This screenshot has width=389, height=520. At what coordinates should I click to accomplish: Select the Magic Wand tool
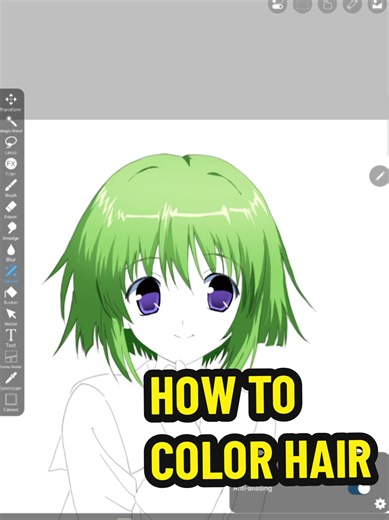pos(11,124)
